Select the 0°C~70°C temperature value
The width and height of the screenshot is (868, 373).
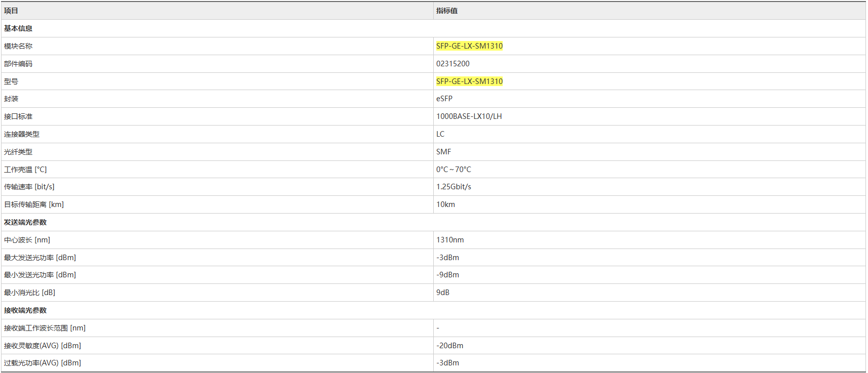pyautogui.click(x=454, y=170)
